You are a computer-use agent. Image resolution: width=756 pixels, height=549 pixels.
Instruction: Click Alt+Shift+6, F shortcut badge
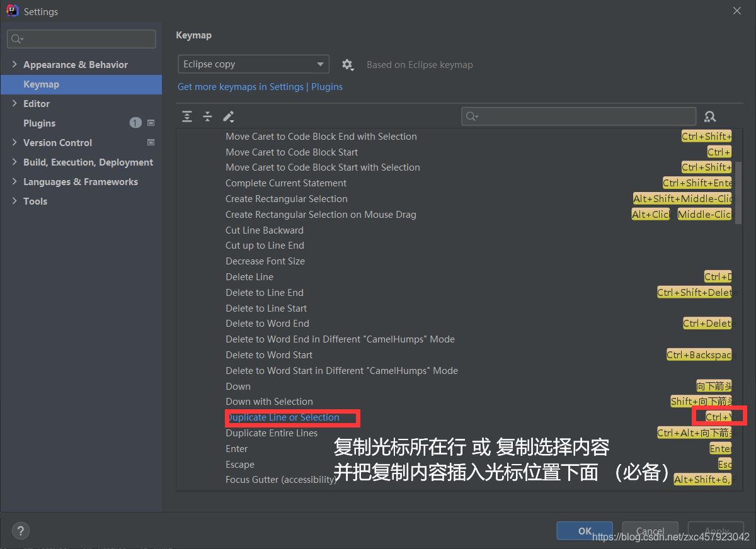click(x=703, y=480)
